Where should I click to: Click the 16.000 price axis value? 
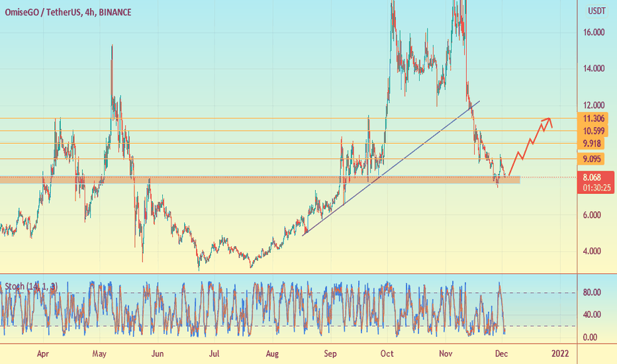(x=594, y=32)
